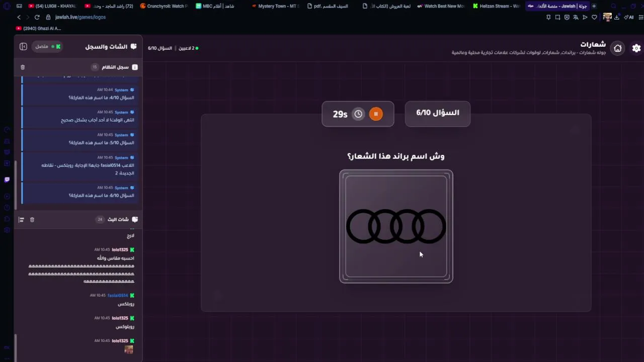Open the translate page icon
Viewport: 644px width, 362px height.
[576, 17]
